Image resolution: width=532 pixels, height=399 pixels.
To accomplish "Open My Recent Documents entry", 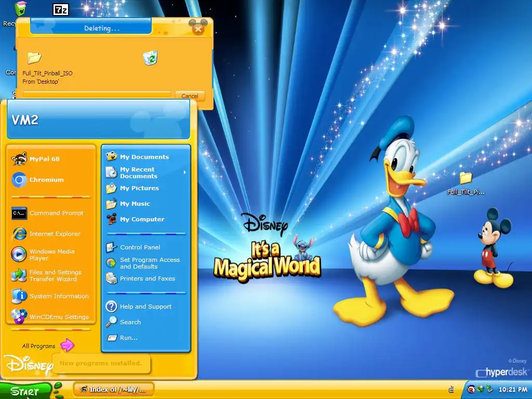I will [146, 172].
